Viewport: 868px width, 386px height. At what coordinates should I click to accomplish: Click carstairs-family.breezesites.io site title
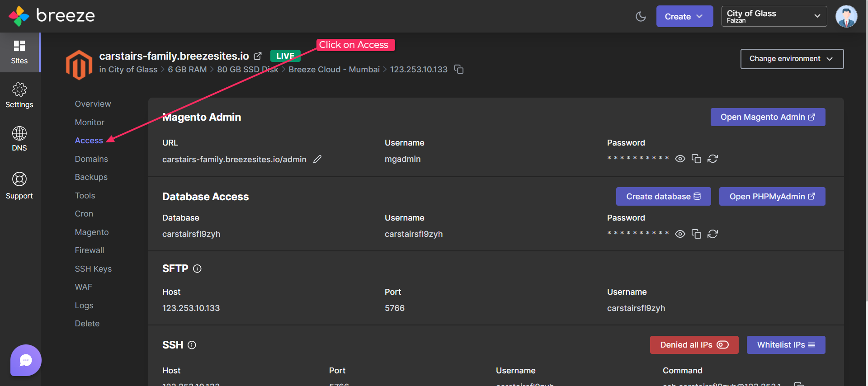pyautogui.click(x=174, y=56)
